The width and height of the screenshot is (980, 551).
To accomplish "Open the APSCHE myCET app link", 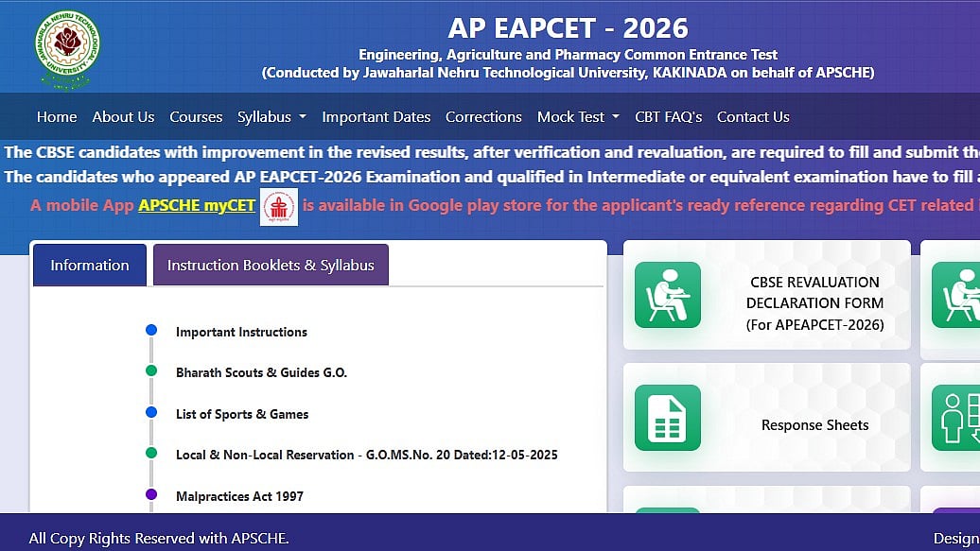I will (197, 205).
